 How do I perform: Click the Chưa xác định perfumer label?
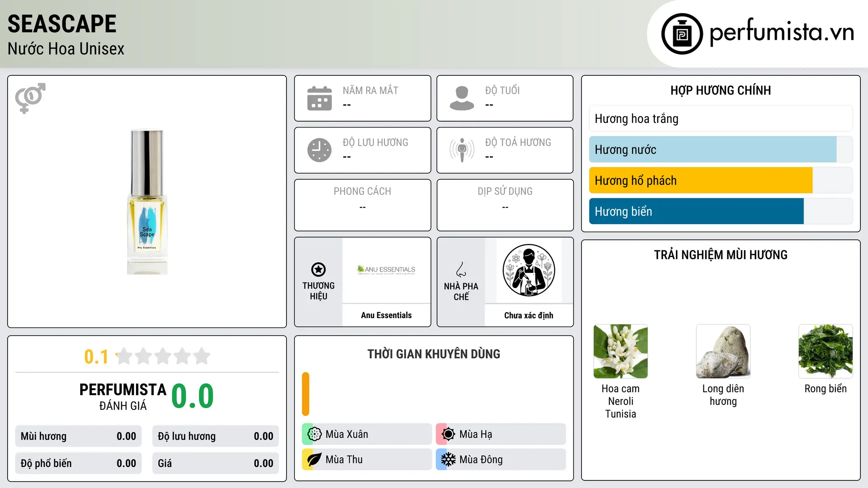[x=529, y=315]
